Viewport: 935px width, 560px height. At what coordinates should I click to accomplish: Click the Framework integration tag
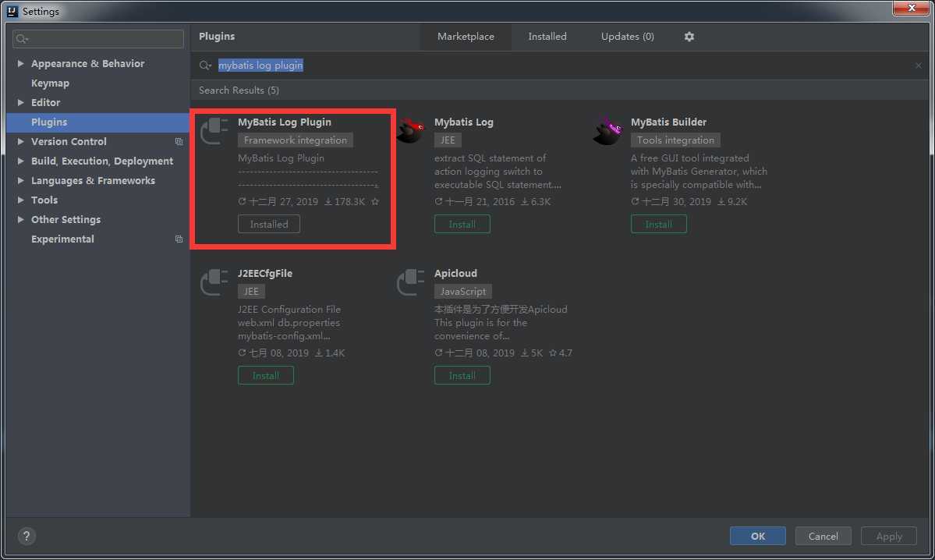click(x=296, y=140)
